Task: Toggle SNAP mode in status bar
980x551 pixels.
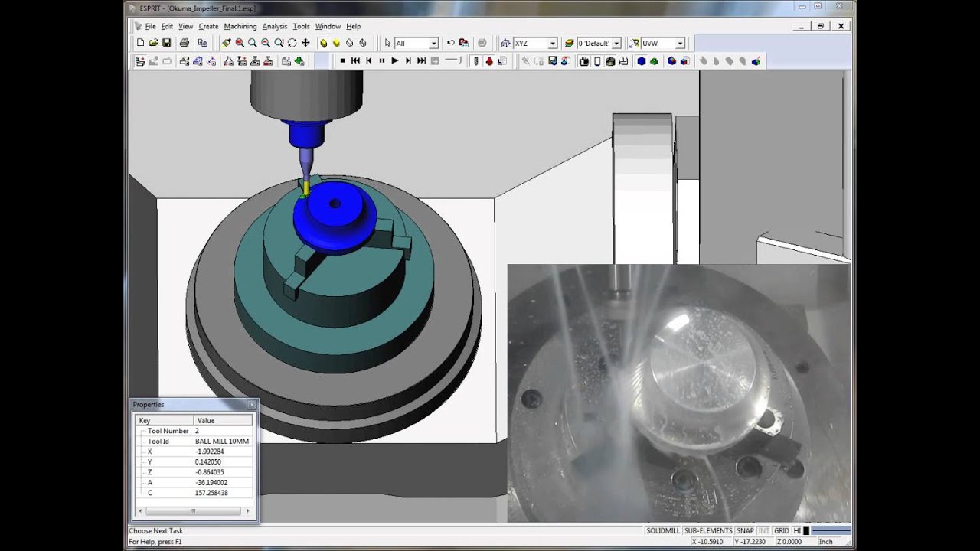Action: [745, 531]
